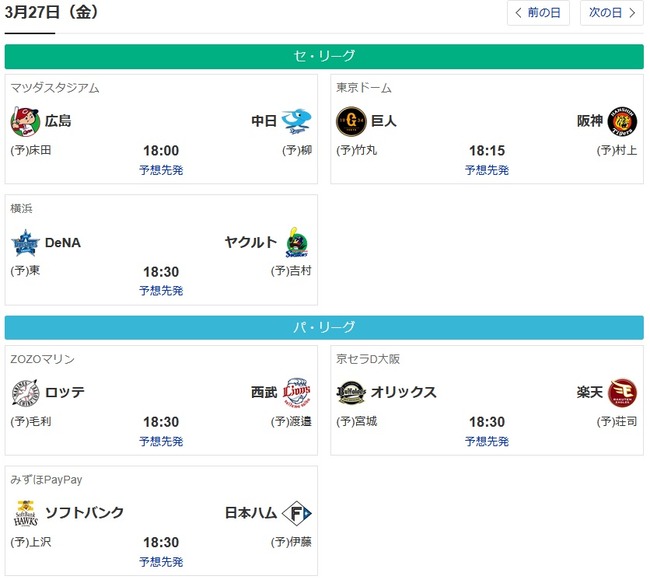This screenshot has height=583, width=650.
Task: Open 予想先発 link for 巨人 vs 阪神
Action: (x=487, y=170)
